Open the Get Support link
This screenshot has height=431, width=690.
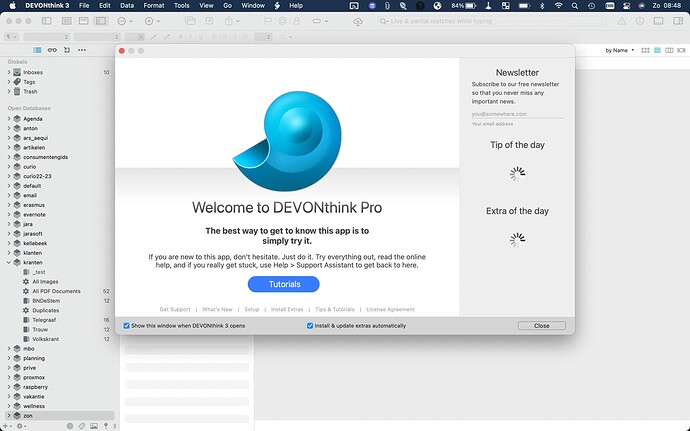pos(175,309)
